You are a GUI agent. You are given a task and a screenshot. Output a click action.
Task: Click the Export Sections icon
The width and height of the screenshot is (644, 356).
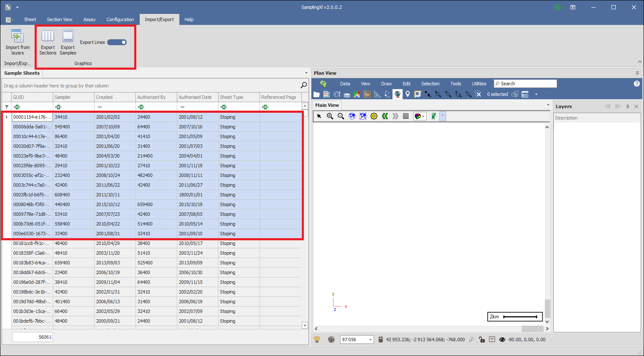tap(48, 36)
